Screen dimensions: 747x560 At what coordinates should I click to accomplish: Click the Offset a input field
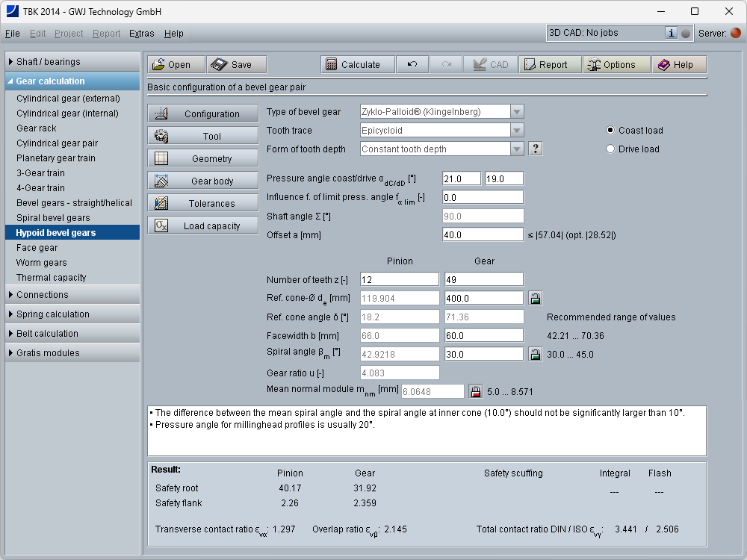483,234
